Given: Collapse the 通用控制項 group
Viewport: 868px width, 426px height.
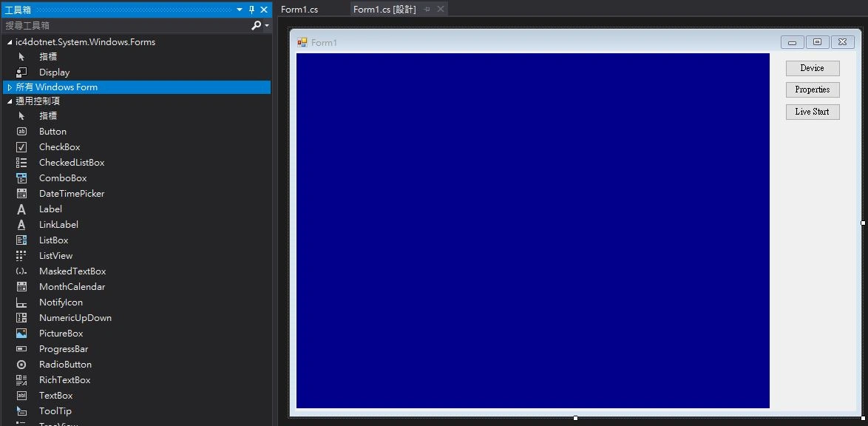Looking at the screenshot, I should (10, 101).
